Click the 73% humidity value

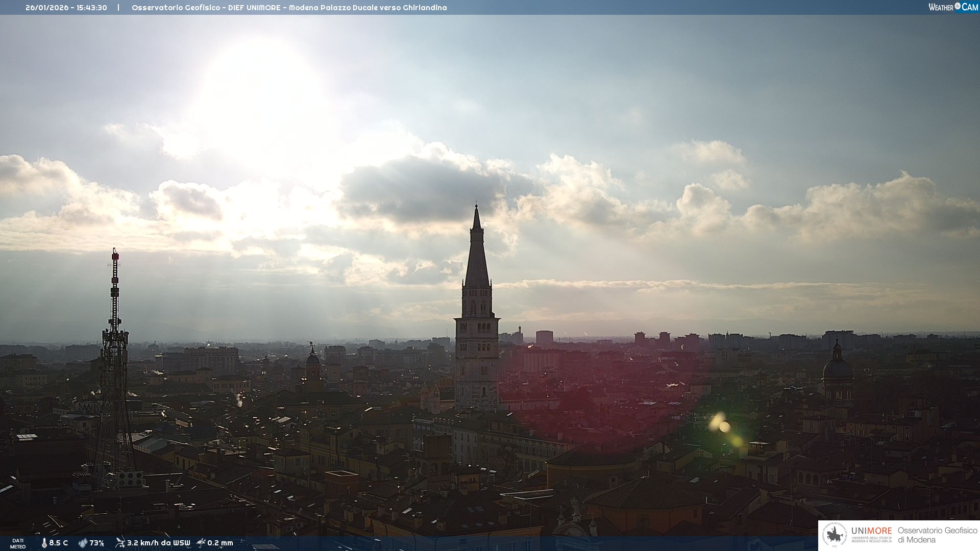(97, 543)
